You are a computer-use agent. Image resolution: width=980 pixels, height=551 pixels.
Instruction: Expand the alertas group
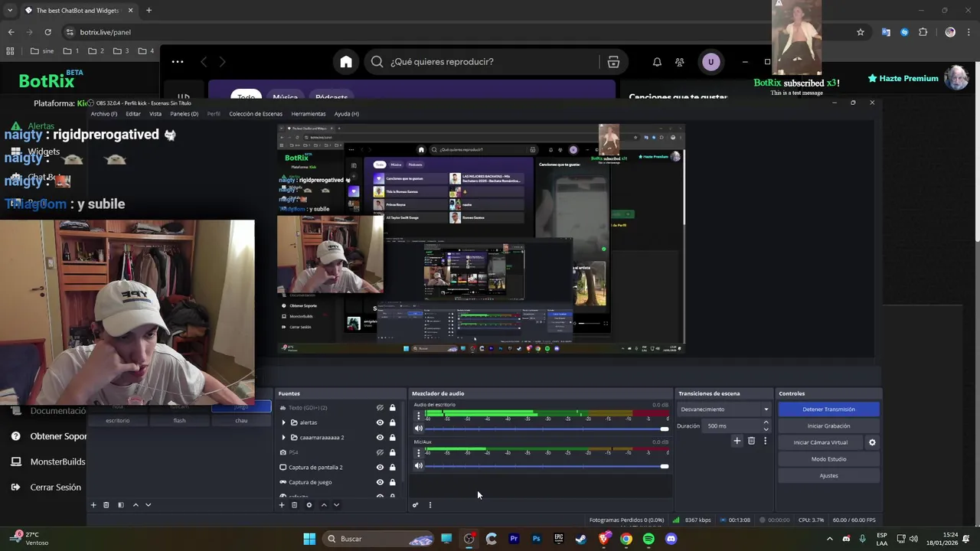pyautogui.click(x=283, y=422)
